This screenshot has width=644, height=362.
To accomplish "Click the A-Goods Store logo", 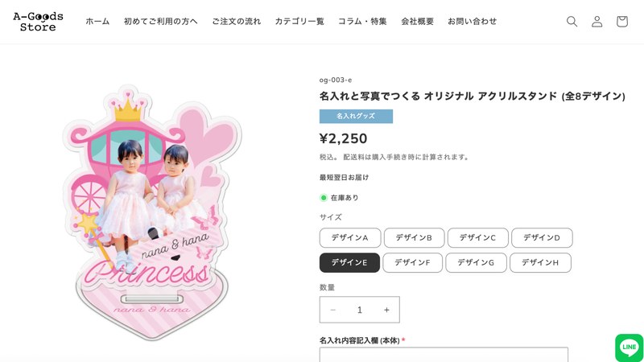I will point(38,22).
